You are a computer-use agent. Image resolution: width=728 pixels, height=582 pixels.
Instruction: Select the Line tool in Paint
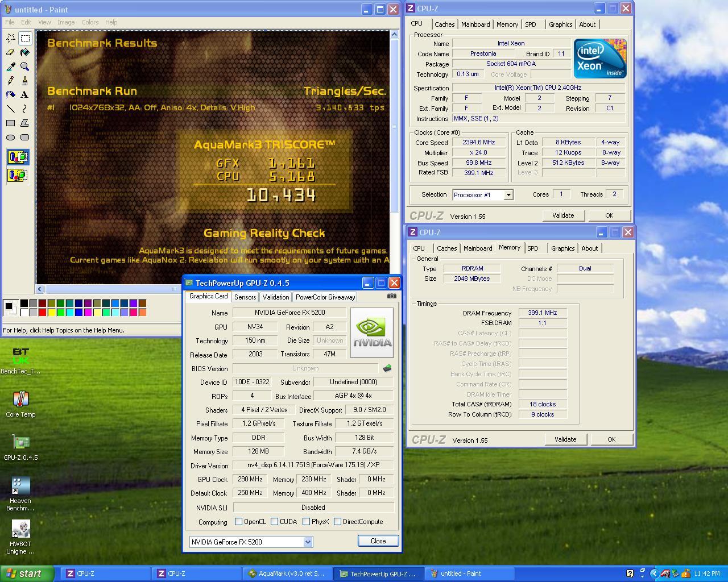(x=11, y=109)
